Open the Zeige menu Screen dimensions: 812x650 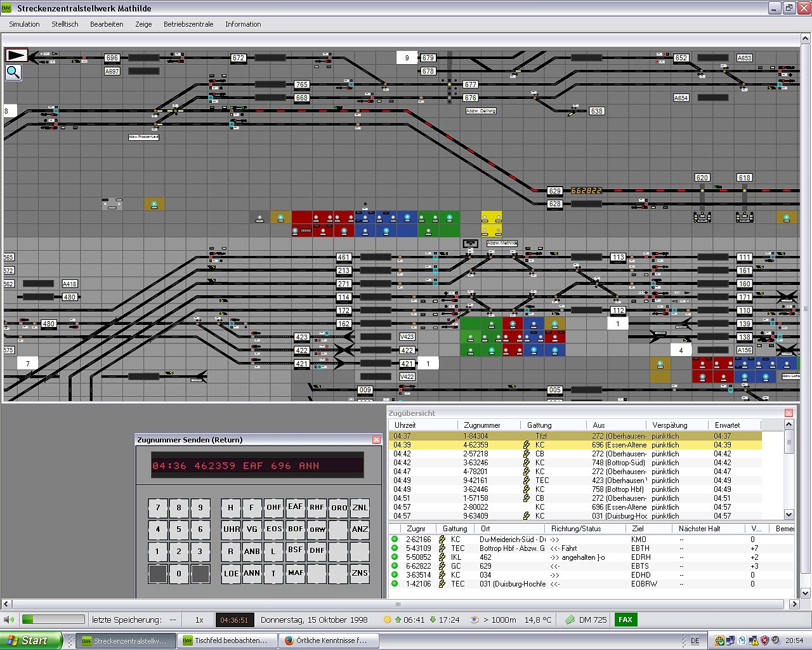143,24
